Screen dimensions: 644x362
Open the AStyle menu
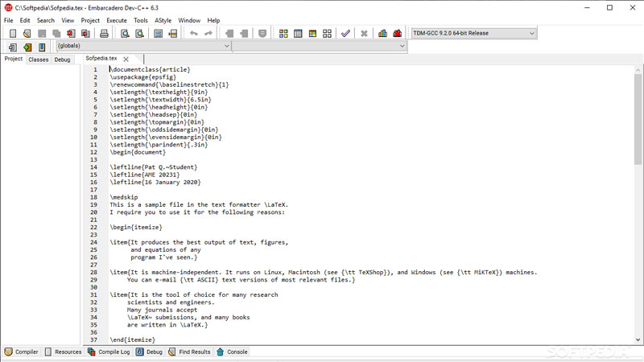[163, 20]
